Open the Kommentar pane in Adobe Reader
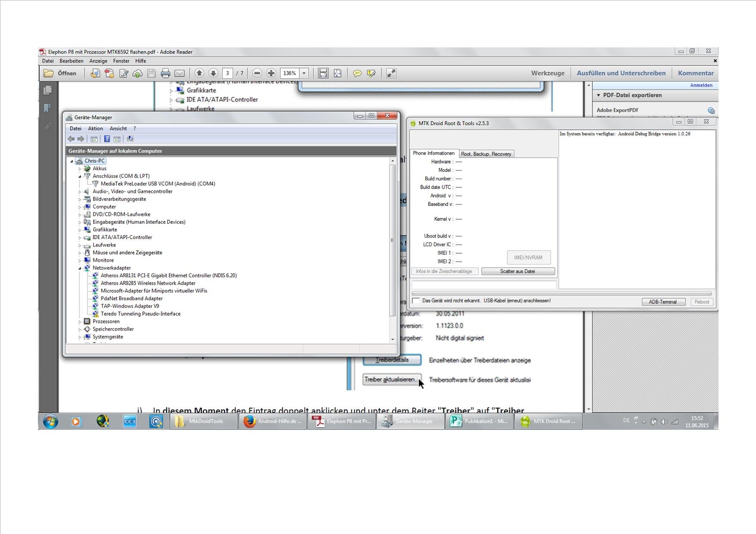This screenshot has height=534, width=756. pyautogui.click(x=696, y=73)
